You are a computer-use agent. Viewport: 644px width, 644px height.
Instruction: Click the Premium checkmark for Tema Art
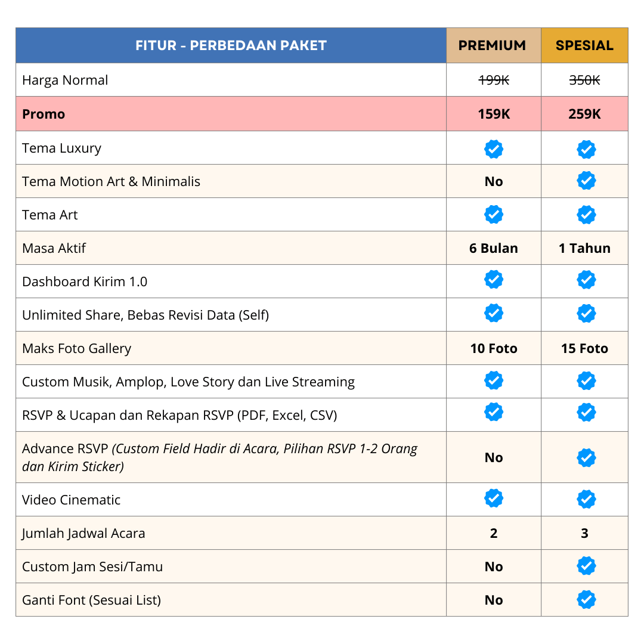(x=494, y=215)
